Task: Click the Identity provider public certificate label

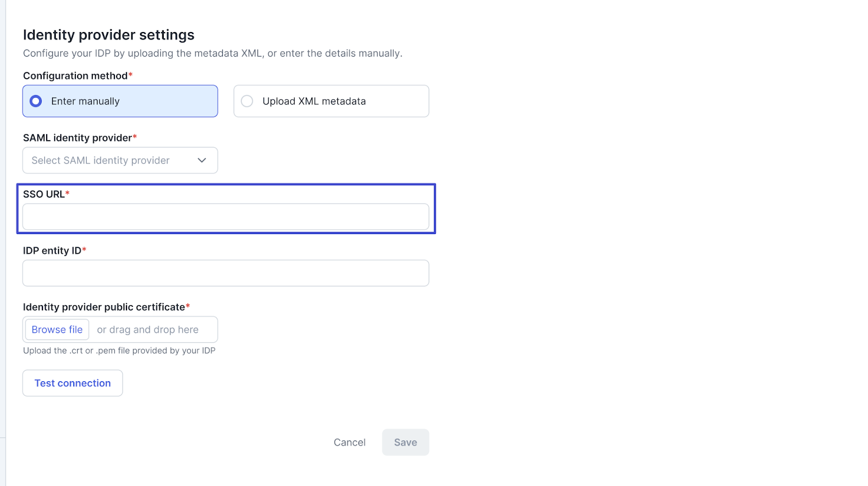Action: pyautogui.click(x=104, y=307)
